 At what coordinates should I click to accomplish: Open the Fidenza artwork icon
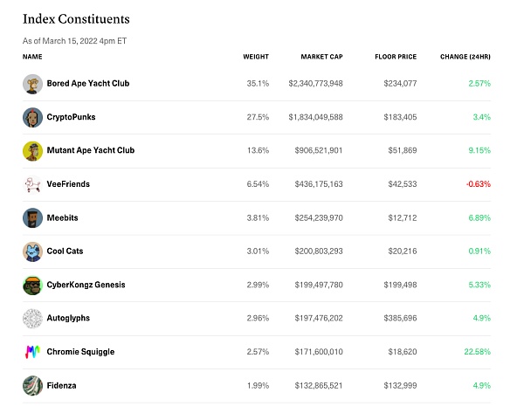click(32, 386)
